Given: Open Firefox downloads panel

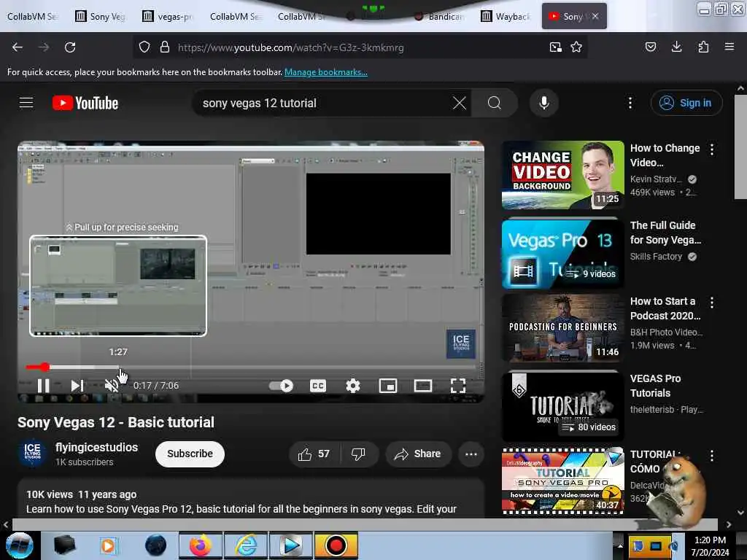Looking at the screenshot, I should click(676, 47).
